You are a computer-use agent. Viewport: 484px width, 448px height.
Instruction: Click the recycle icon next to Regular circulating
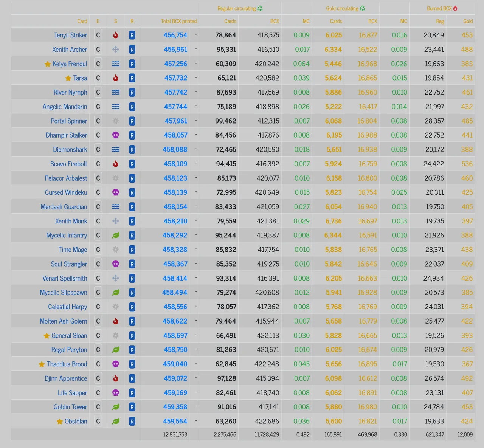tap(260, 8)
